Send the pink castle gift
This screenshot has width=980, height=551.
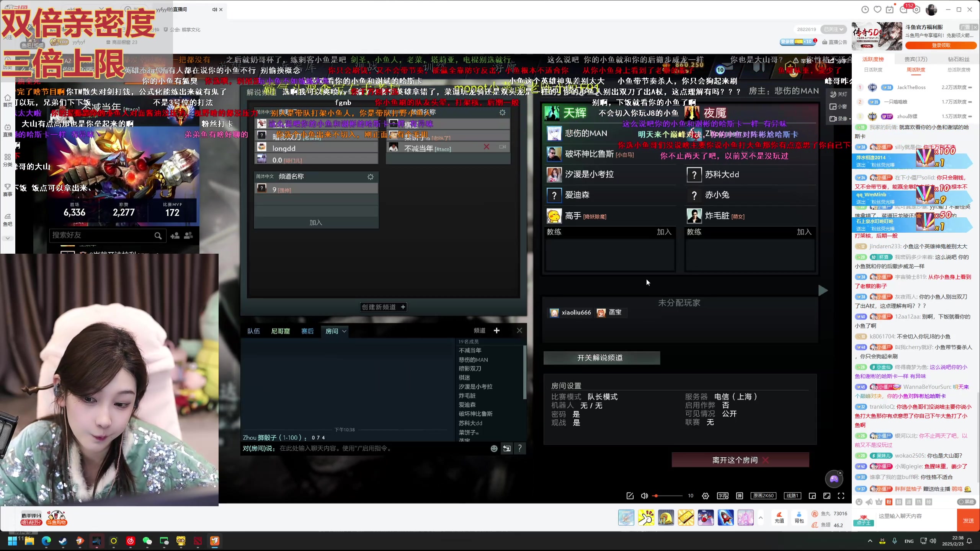click(745, 518)
